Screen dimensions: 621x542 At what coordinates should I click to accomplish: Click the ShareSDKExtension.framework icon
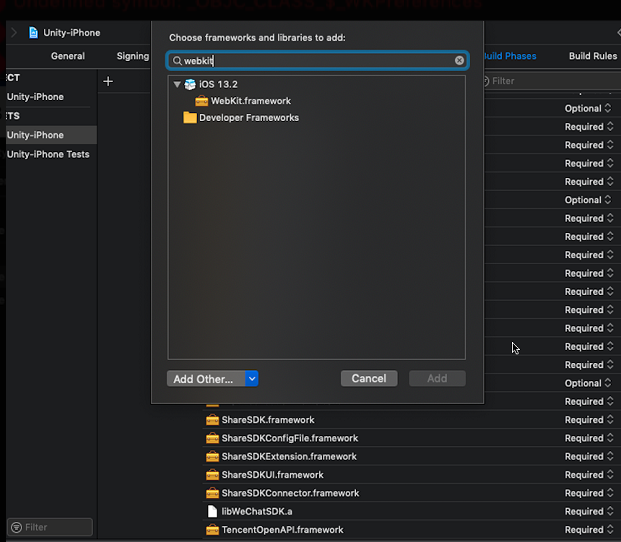(212, 456)
